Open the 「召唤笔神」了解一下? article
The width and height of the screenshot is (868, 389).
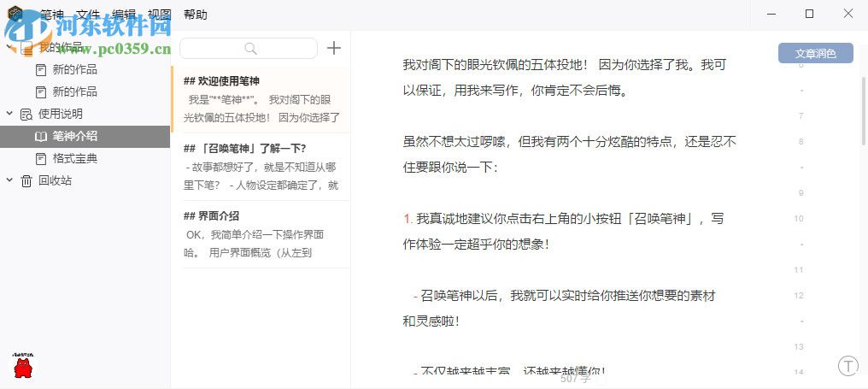pos(261,167)
